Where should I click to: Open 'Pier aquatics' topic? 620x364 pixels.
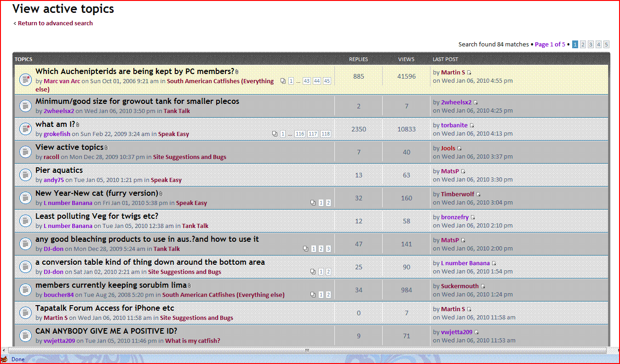coord(59,170)
